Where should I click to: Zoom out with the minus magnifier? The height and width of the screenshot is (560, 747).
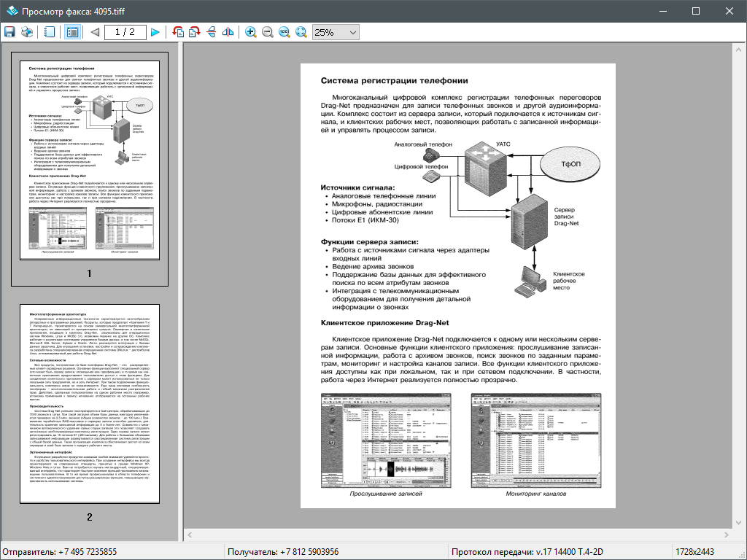tap(268, 32)
